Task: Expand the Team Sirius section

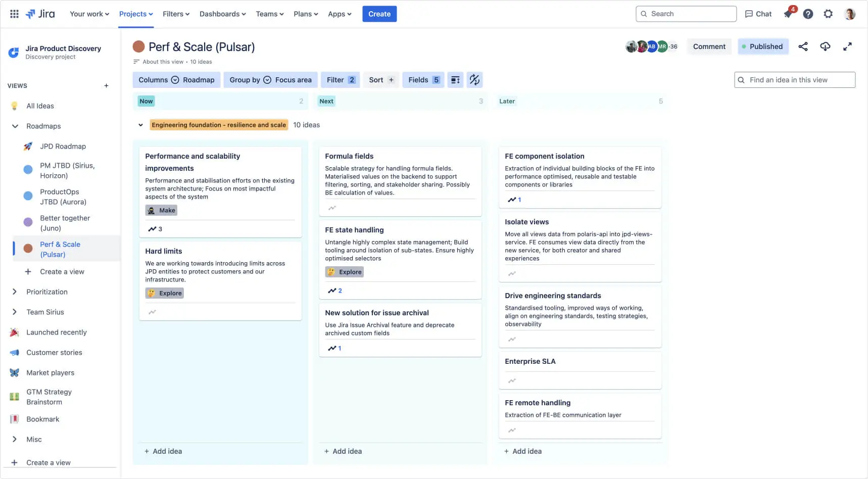Action: click(15, 312)
